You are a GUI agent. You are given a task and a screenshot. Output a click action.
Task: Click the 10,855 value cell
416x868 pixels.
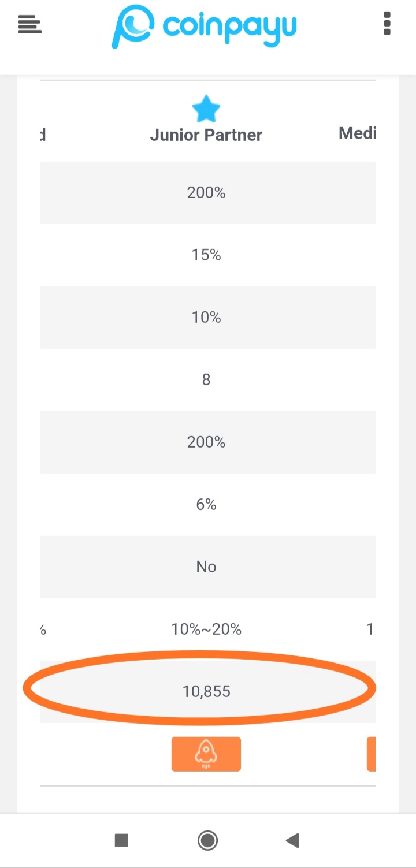point(206,691)
